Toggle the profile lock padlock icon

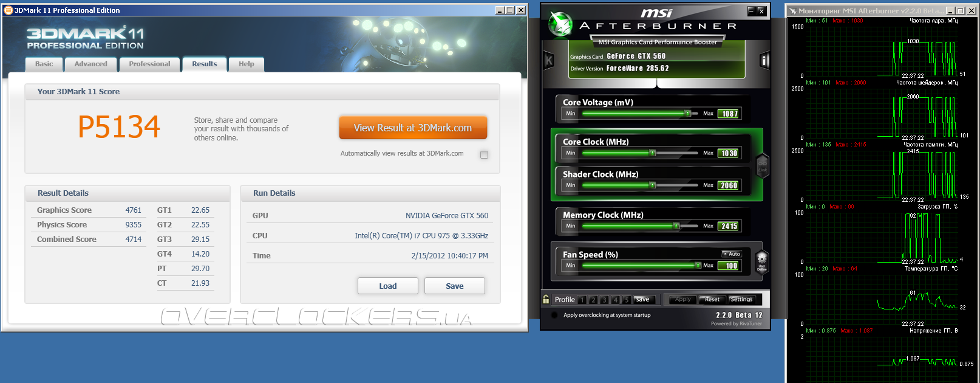pyautogui.click(x=546, y=299)
